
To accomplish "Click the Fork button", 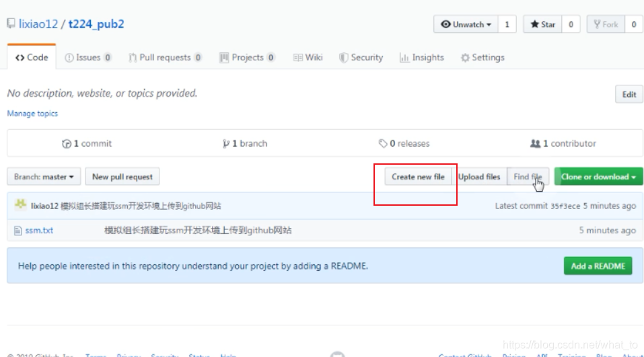I will (x=606, y=24).
